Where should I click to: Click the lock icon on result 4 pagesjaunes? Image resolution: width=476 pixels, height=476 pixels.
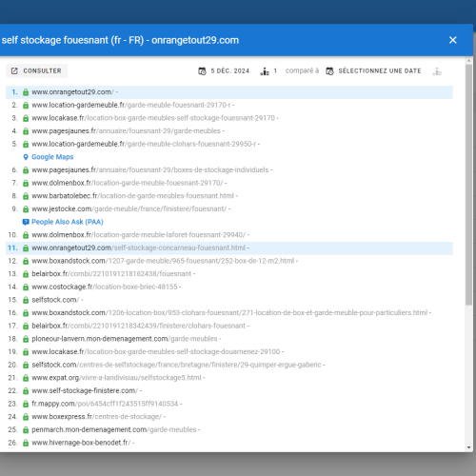click(26, 131)
